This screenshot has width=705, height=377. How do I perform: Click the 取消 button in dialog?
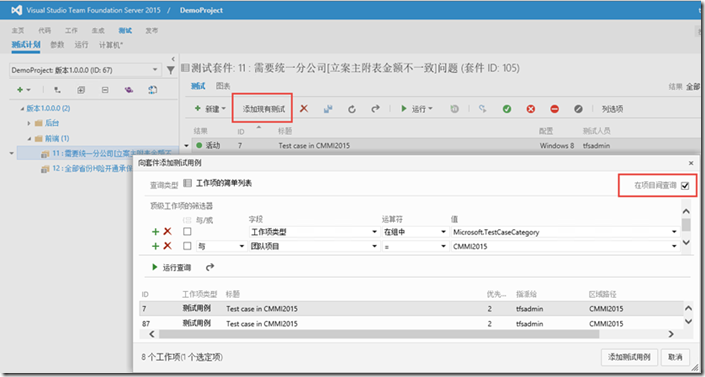pyautogui.click(x=675, y=357)
